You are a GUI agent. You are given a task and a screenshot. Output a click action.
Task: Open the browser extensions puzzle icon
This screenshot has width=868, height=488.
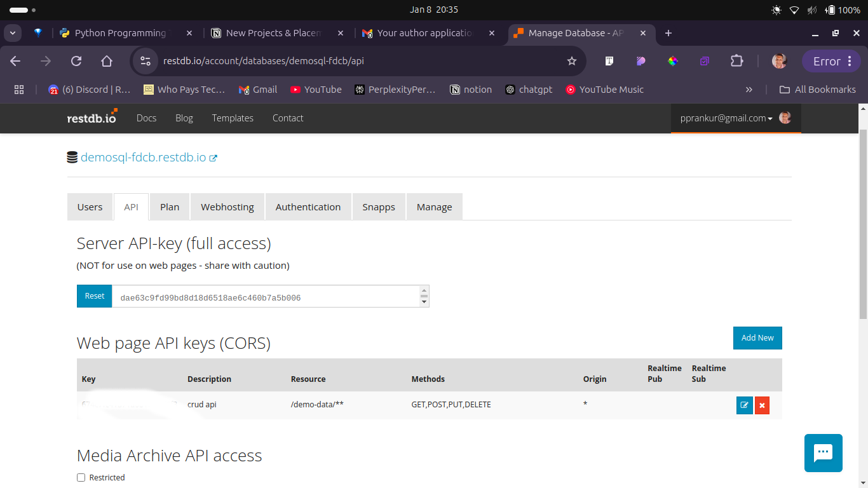tap(736, 61)
